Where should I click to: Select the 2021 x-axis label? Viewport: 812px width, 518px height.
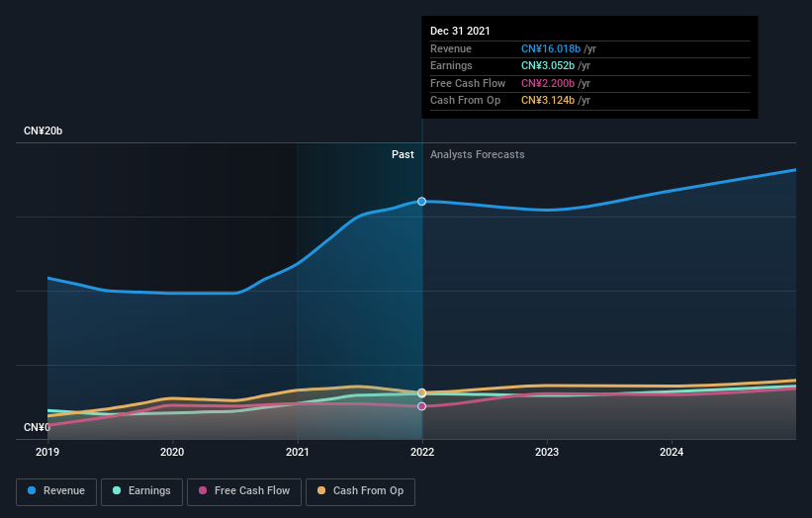pyautogui.click(x=298, y=453)
